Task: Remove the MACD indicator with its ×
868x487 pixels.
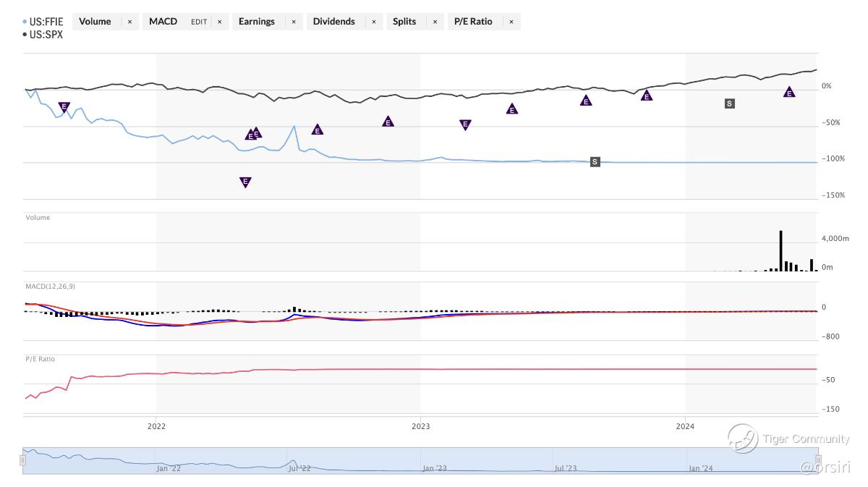Action: pyautogui.click(x=220, y=22)
